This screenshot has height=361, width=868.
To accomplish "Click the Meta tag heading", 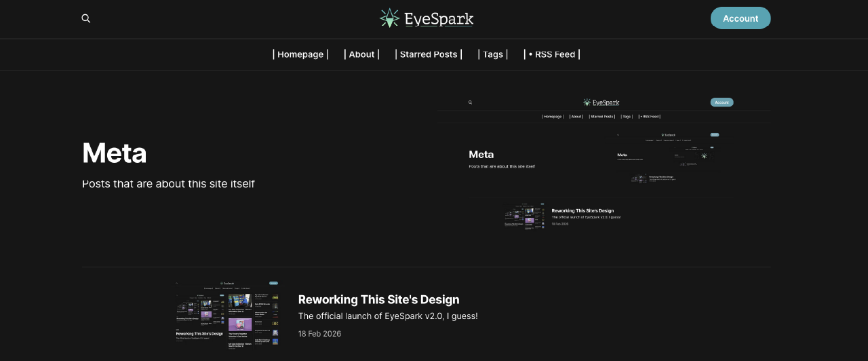I will (115, 153).
